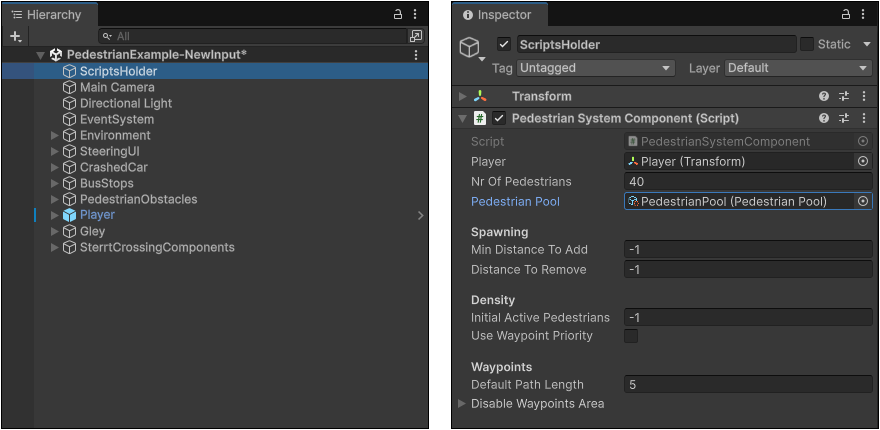
Task: Open the Transform component kebab menu
Action: [864, 96]
